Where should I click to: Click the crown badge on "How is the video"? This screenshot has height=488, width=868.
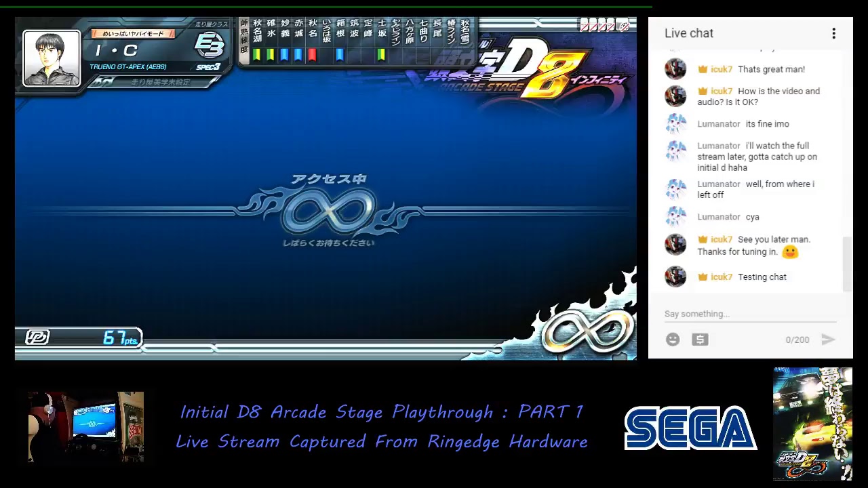[703, 91]
